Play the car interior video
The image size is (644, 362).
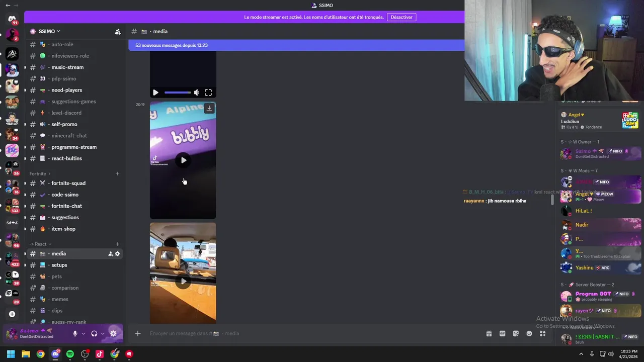(x=183, y=281)
